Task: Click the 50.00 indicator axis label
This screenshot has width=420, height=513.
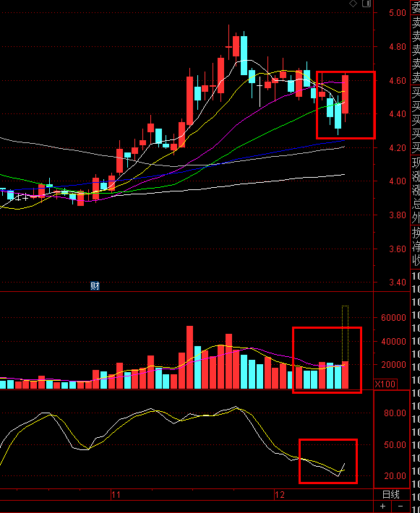Action: (x=395, y=444)
